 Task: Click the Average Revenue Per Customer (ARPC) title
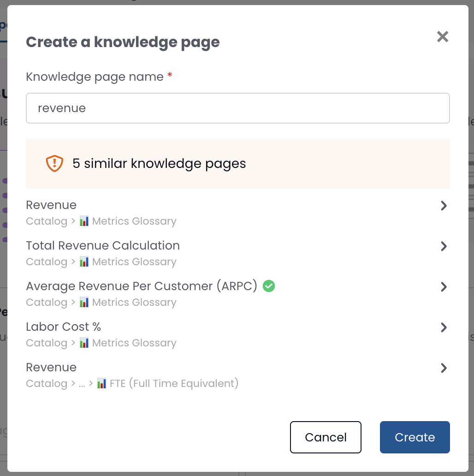coord(142,286)
